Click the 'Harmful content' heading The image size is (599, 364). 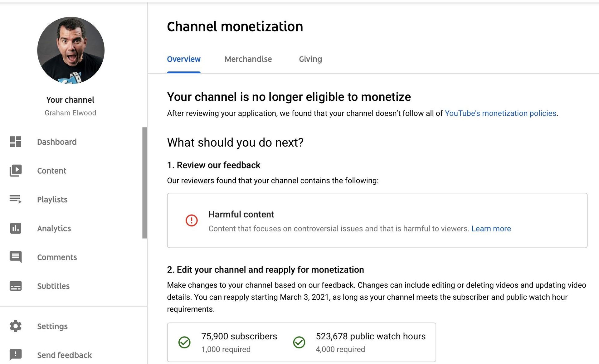pos(241,214)
